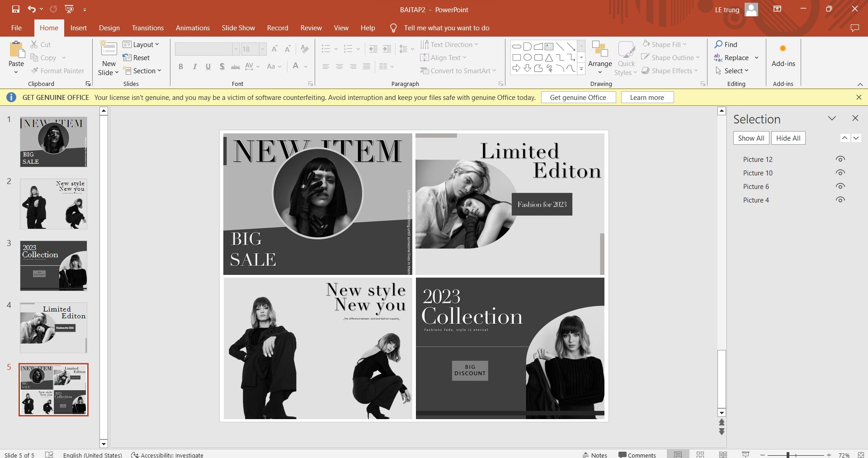Open the File menu
The image size is (868, 458).
point(16,28)
